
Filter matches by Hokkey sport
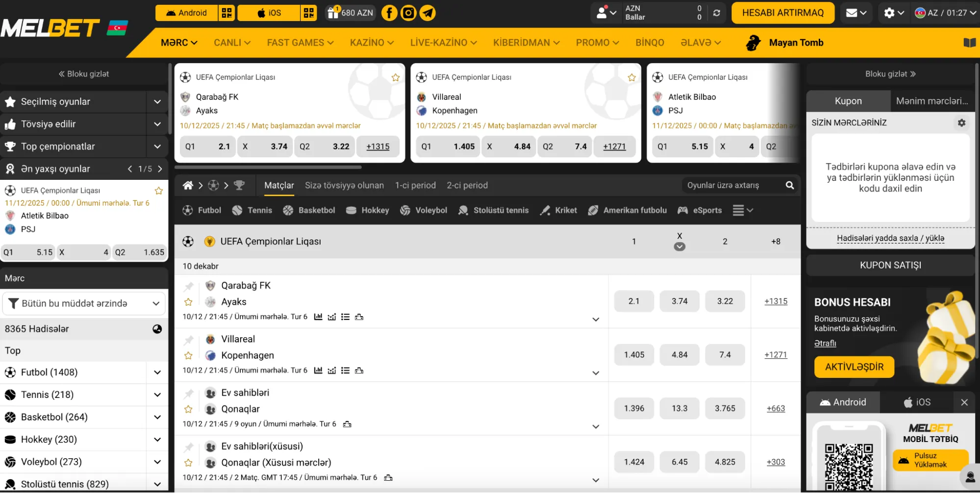367,210
